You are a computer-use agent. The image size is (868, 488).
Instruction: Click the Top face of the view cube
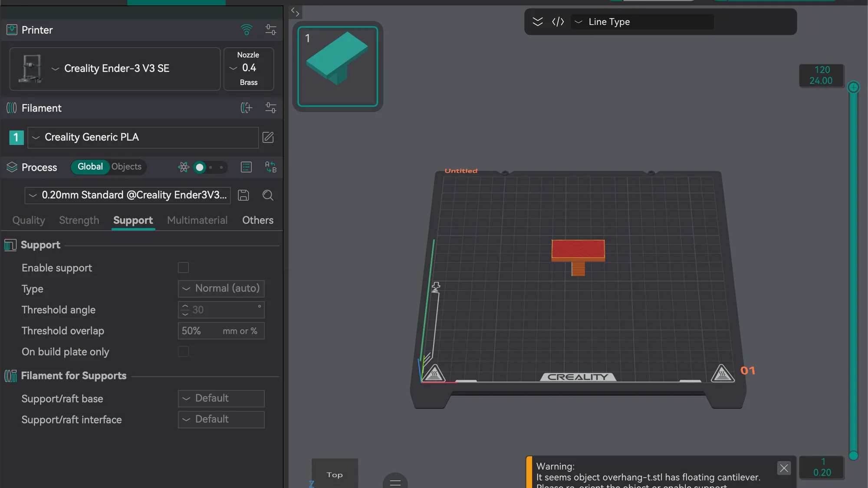pyautogui.click(x=335, y=474)
